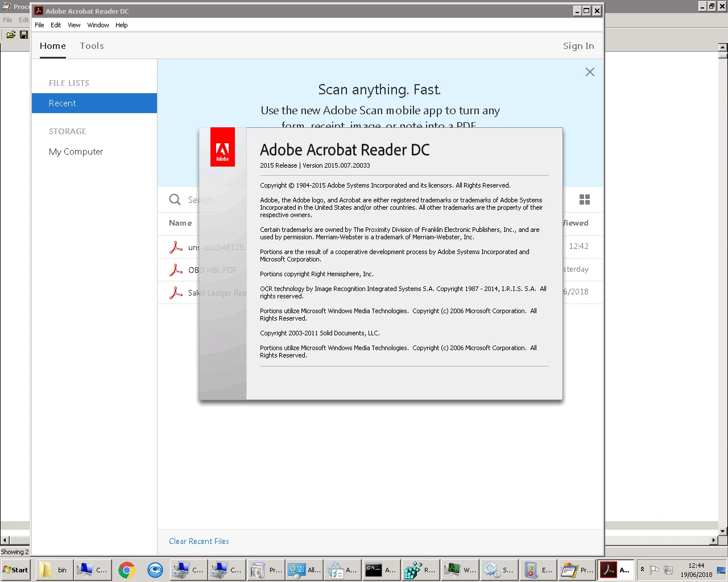Click the Adobe Acrobat Reader DC heading
The width and height of the screenshot is (728, 582).
[345, 149]
